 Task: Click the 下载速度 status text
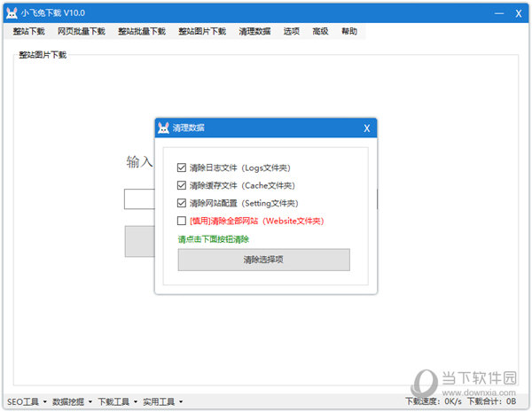(x=434, y=401)
